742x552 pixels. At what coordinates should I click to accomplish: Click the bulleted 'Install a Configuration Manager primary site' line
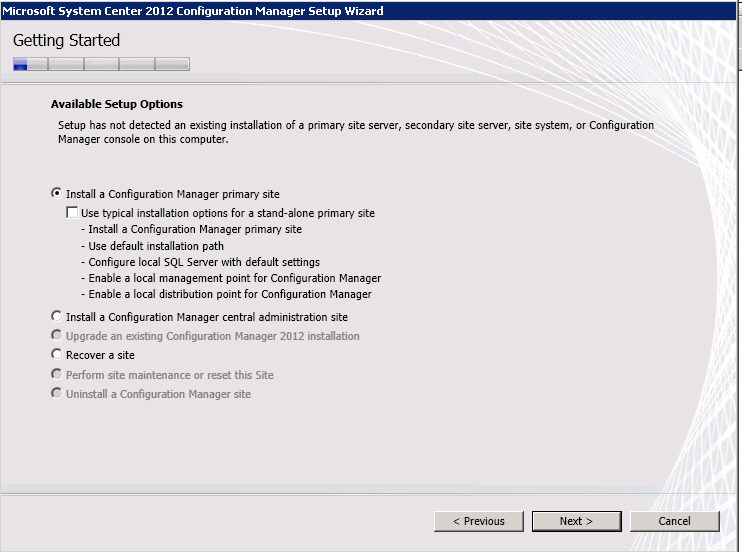pyautogui.click(x=192, y=230)
